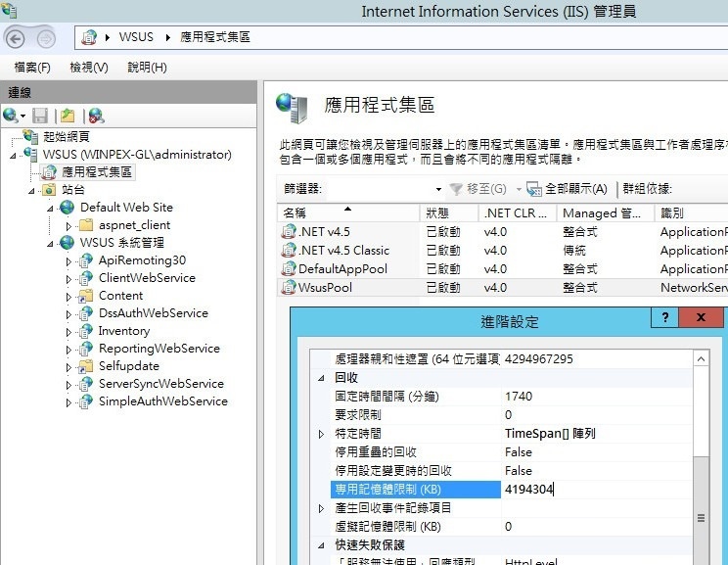This screenshot has width=728, height=565.
Task: Click the 專用記憶體限制 (KB) value field
Action: 596,490
